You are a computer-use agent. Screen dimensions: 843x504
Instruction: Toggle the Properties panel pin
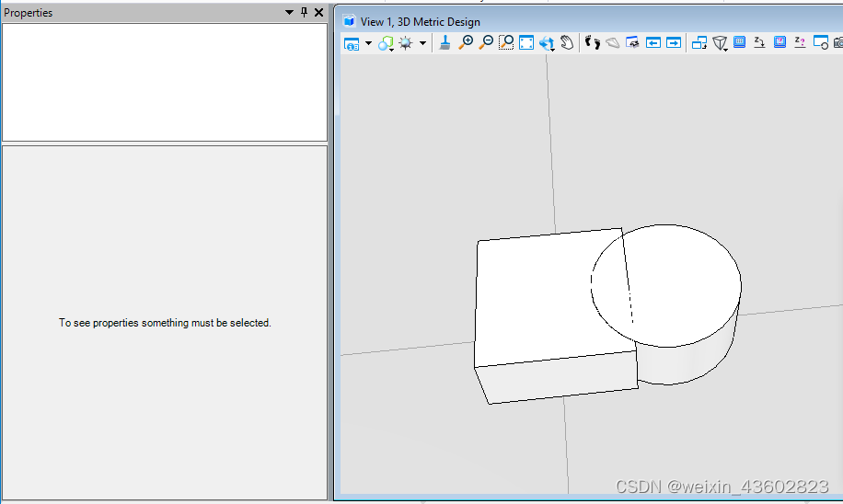(305, 12)
